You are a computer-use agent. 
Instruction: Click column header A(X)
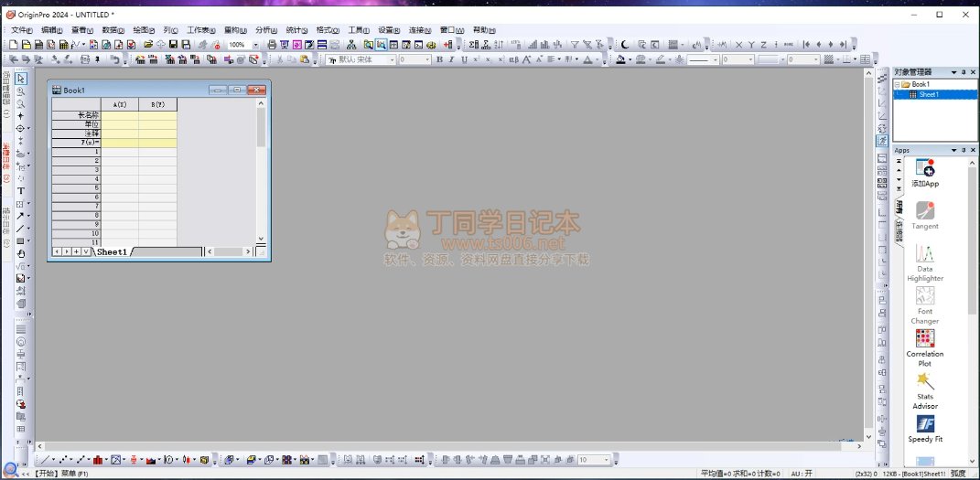pyautogui.click(x=120, y=105)
